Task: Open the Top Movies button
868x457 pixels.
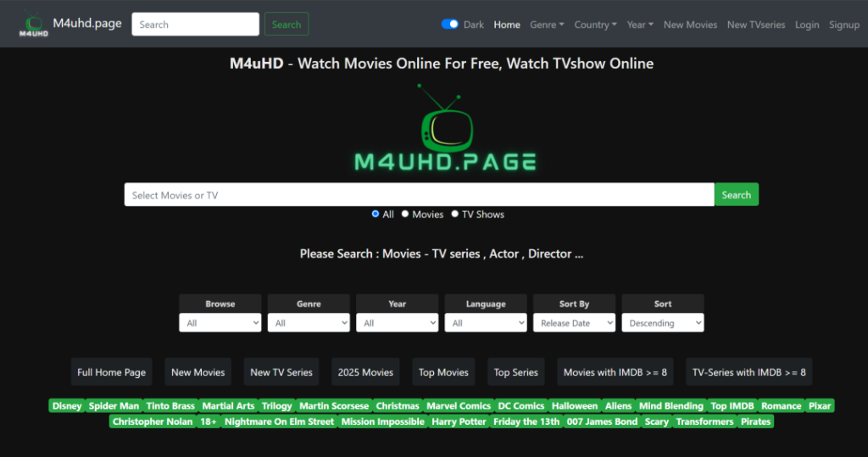Action: pyautogui.click(x=443, y=372)
